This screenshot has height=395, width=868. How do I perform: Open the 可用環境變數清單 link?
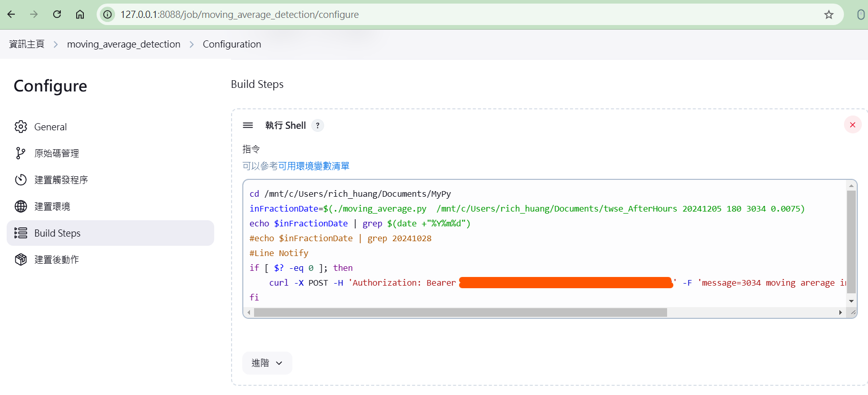[313, 166]
